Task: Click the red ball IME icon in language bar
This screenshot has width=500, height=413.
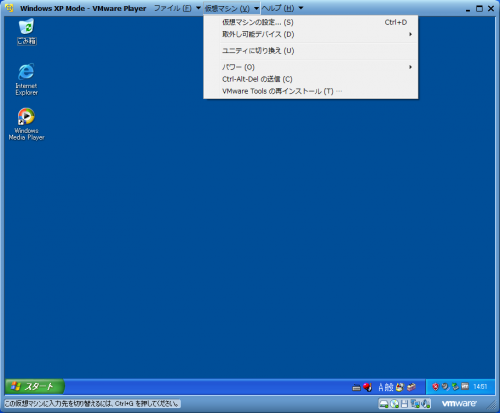Action: [x=367, y=387]
